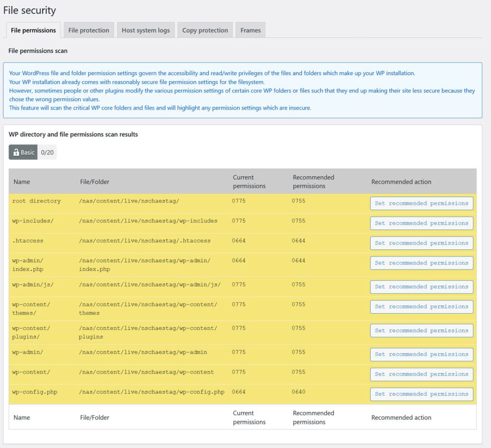Fix permissions for the wp-content/plugins/ folder
The image size is (491, 448).
click(421, 330)
